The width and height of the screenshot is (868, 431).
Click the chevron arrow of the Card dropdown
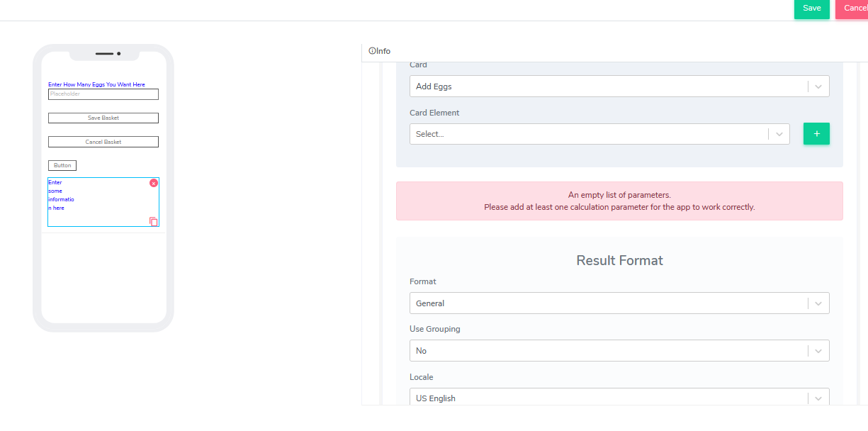tap(818, 86)
